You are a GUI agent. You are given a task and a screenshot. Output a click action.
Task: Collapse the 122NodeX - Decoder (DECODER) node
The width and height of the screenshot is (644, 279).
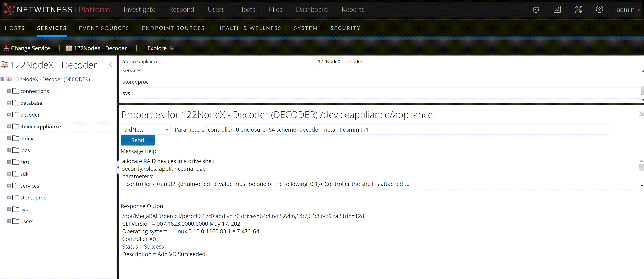click(x=2, y=79)
